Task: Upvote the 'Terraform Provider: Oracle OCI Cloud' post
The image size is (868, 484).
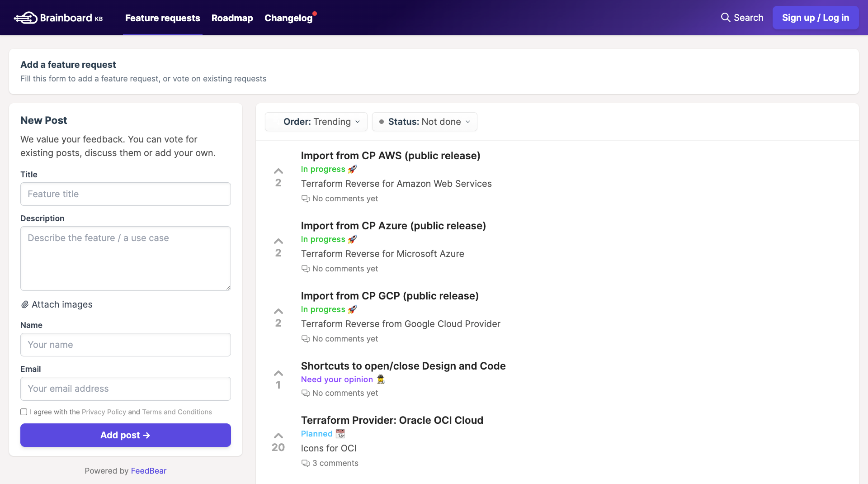Action: click(278, 436)
